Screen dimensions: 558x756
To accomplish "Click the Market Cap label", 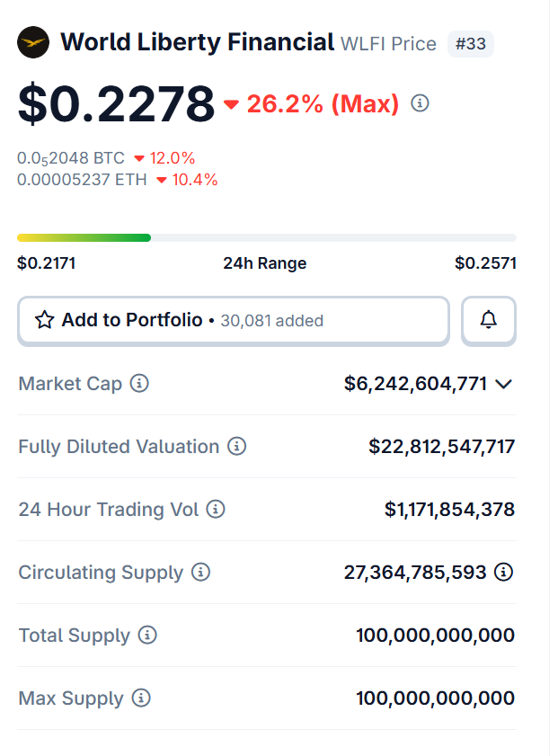I will (70, 384).
